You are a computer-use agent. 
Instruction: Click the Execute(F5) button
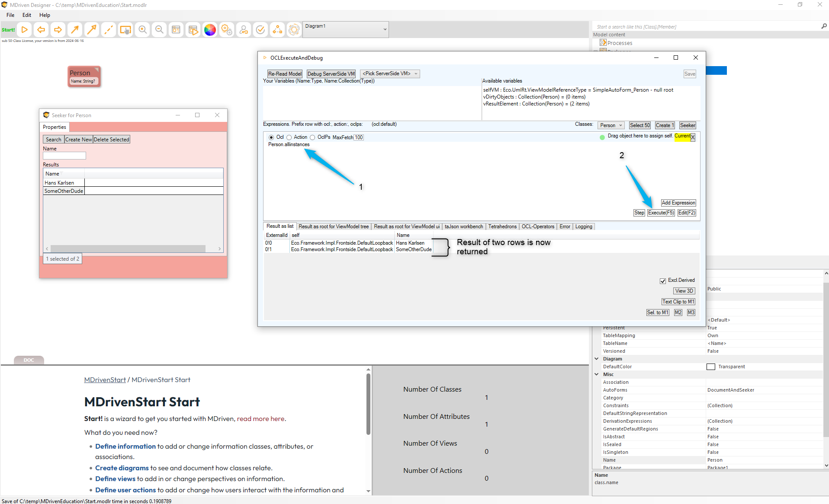point(661,213)
